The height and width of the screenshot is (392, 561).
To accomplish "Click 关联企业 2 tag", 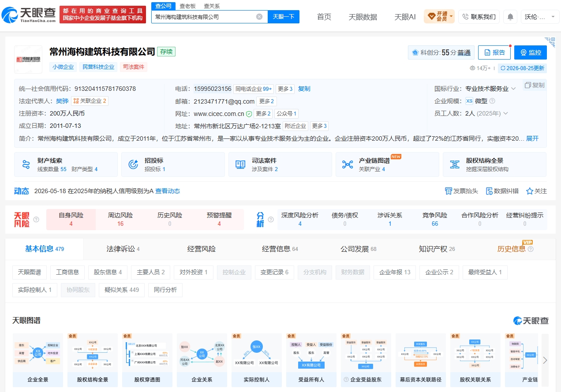I will (x=90, y=101).
